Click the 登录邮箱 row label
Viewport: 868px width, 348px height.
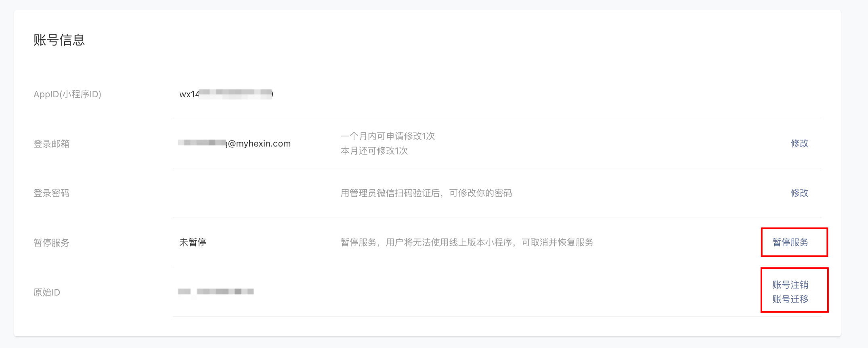(51, 144)
